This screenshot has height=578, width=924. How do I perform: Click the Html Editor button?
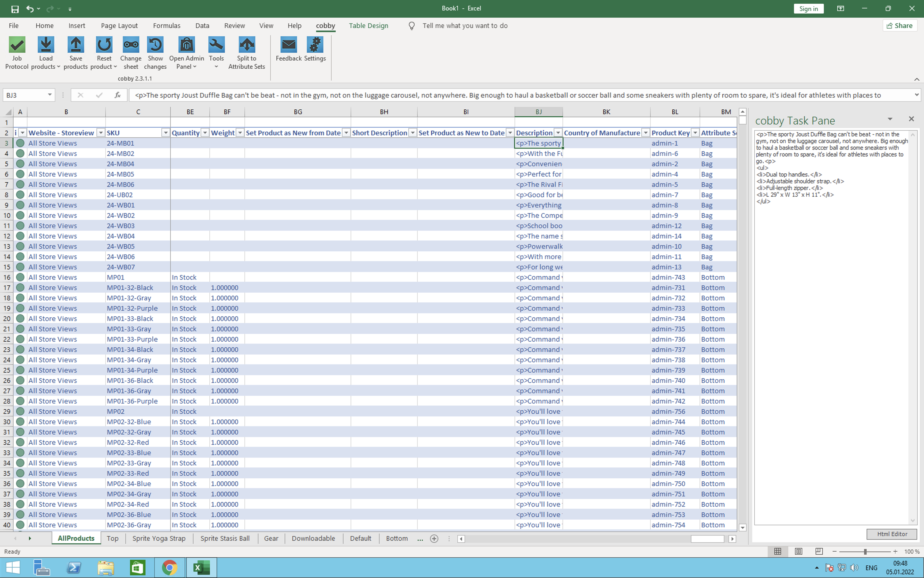tap(892, 534)
